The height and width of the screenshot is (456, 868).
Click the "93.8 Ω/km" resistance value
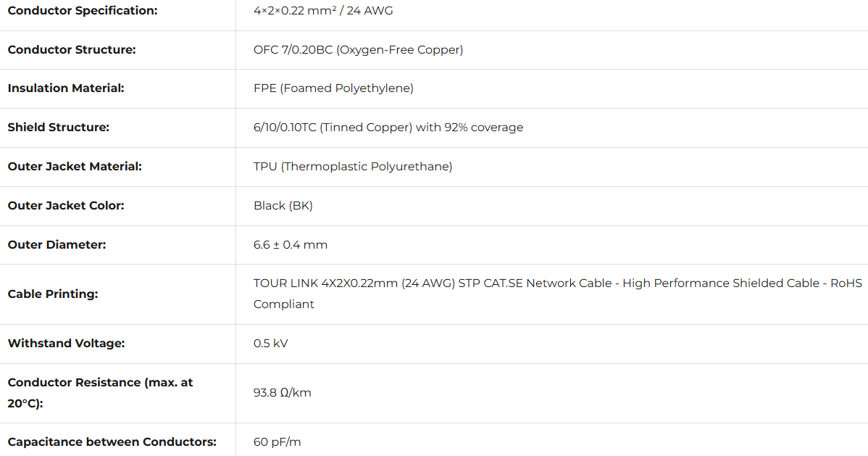coord(283,393)
